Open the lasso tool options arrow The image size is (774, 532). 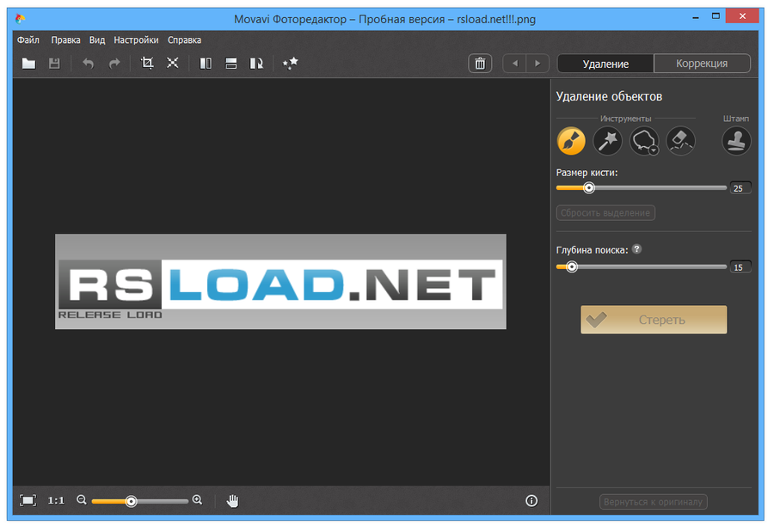tap(654, 150)
